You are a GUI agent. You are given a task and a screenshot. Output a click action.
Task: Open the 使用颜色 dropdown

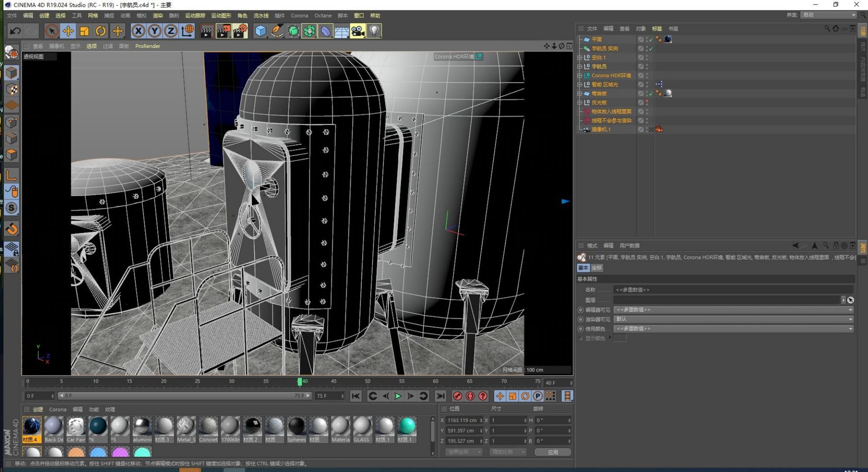(733, 329)
